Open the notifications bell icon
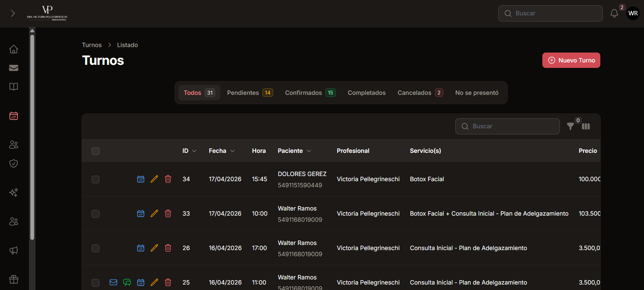644x290 pixels. coord(614,13)
